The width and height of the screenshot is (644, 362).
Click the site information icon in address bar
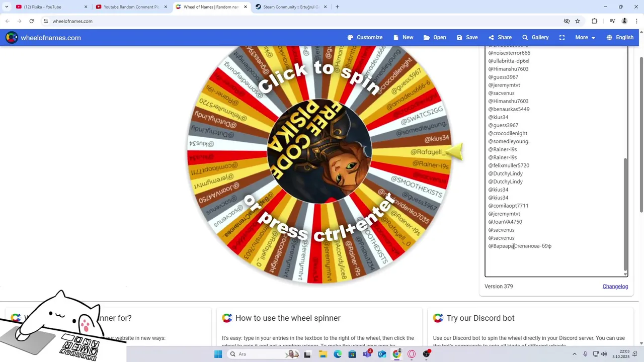click(x=46, y=21)
